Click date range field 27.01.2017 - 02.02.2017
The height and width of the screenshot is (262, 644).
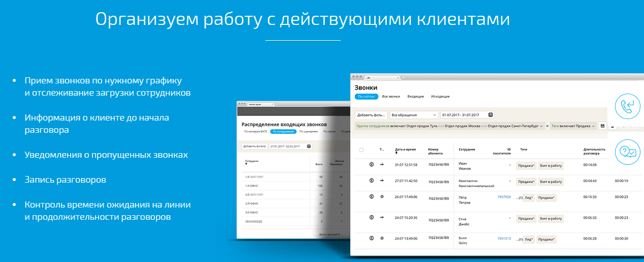[x=291, y=146]
